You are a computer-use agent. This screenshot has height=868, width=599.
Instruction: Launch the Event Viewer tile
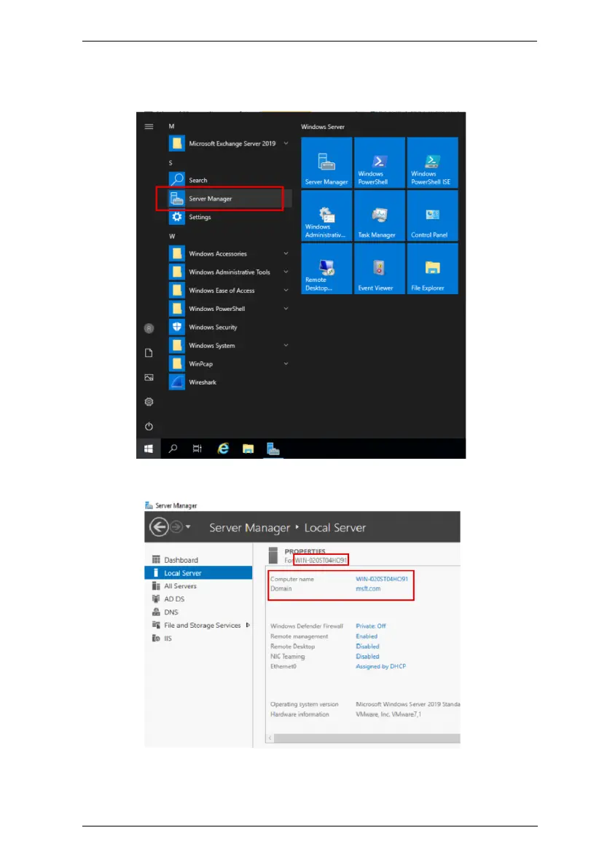coord(380,269)
